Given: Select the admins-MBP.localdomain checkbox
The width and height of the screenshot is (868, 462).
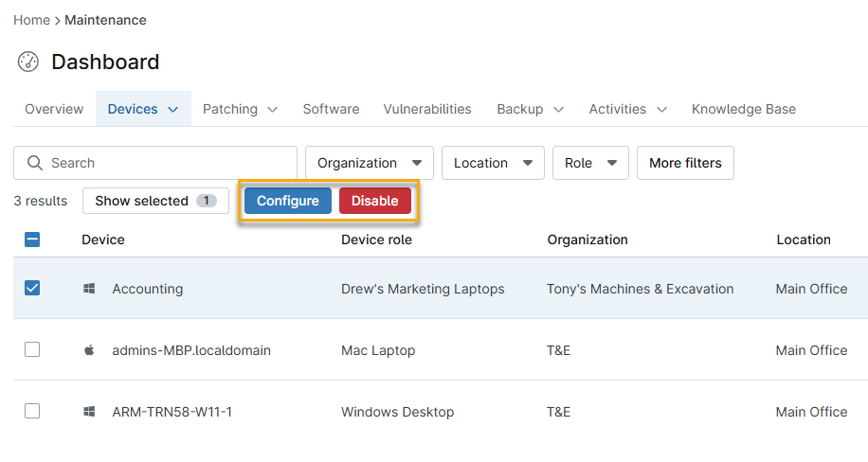Looking at the screenshot, I should coord(32,350).
